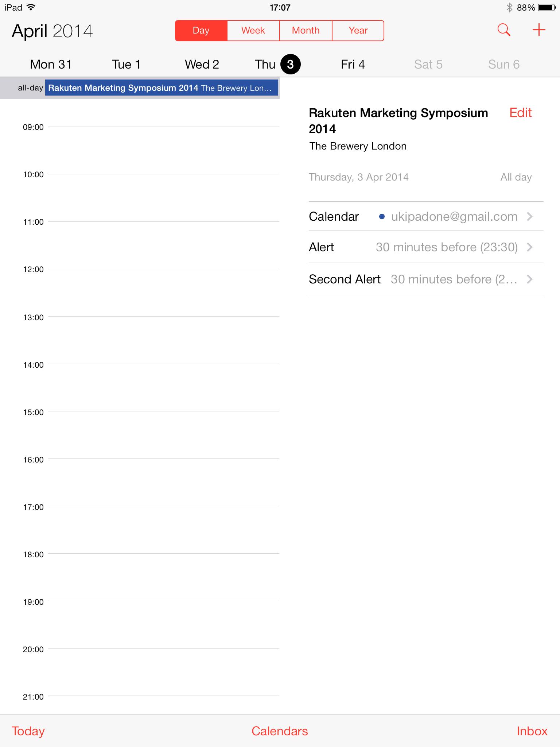The height and width of the screenshot is (747, 560).
Task: Switch to Week view
Action: (x=253, y=31)
